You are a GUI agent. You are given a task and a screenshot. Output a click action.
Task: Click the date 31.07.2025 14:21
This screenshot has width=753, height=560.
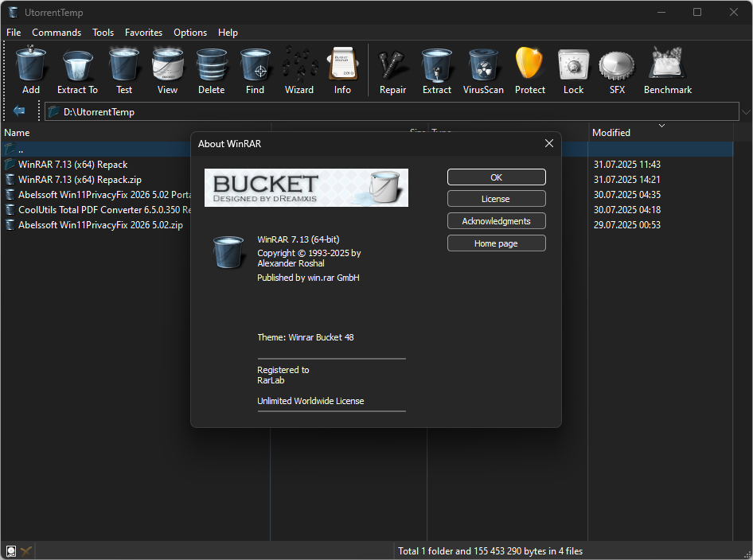coord(626,180)
